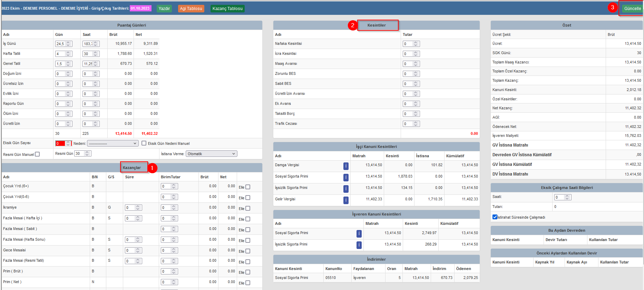Tick Elle checkbox for İkramiye
Viewport: 644px width, 290px height.
click(248, 208)
